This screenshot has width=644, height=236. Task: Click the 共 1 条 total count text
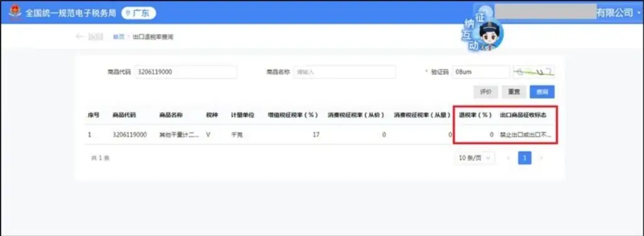[x=100, y=158]
